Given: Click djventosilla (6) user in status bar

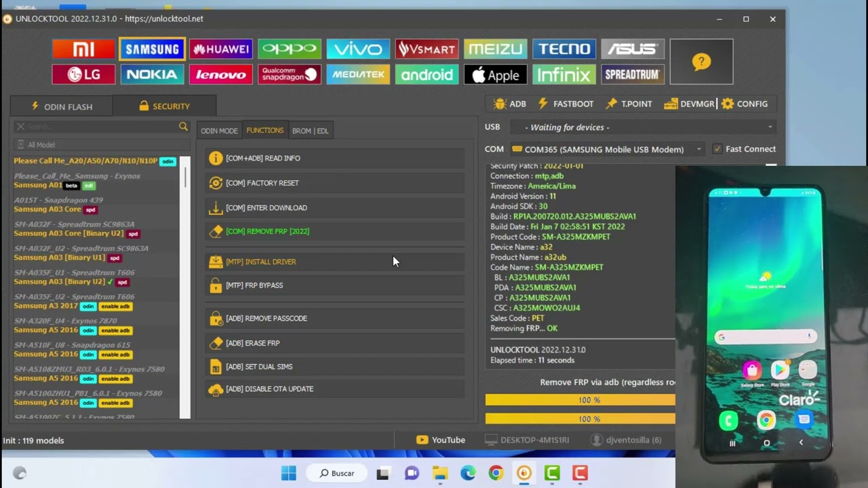Looking at the screenshot, I should 625,440.
